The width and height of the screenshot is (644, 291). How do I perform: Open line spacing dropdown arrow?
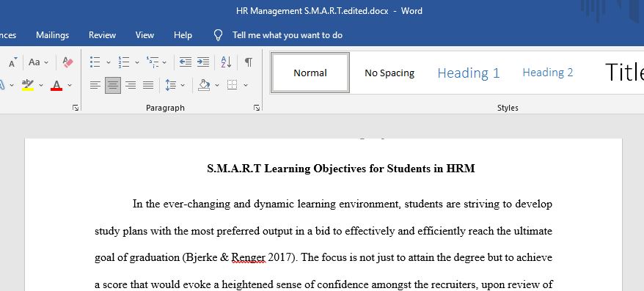(183, 85)
